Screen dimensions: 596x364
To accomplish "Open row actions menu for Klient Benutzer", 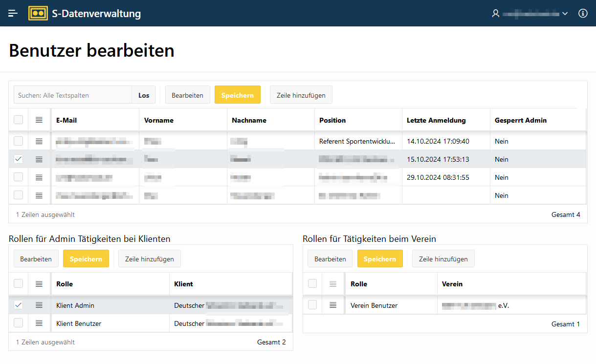I will [x=39, y=323].
